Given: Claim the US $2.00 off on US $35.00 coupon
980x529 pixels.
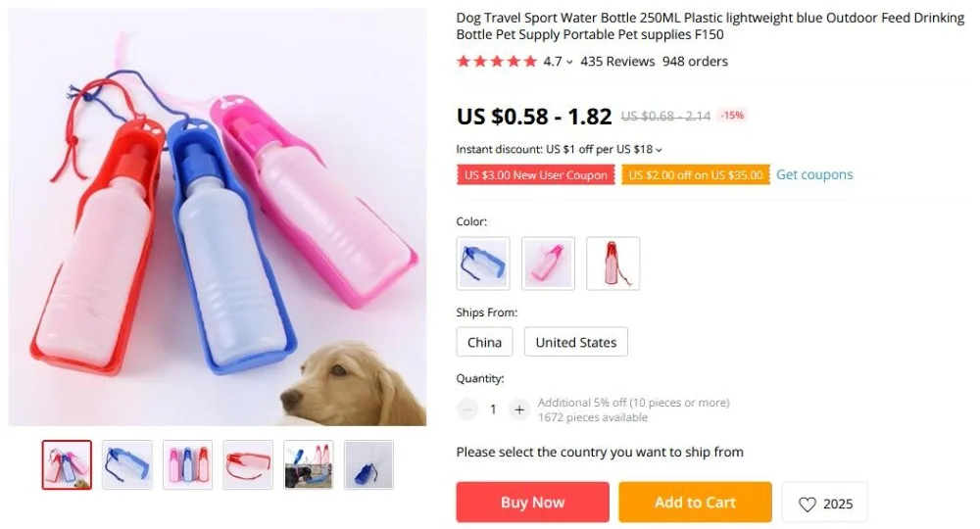Looking at the screenshot, I should (696, 175).
